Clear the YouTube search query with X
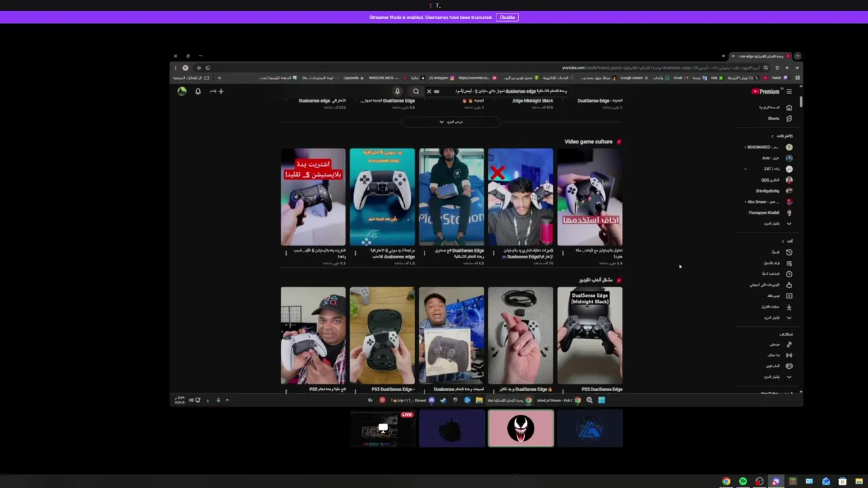Viewport: 868px width, 488px height. (x=429, y=91)
